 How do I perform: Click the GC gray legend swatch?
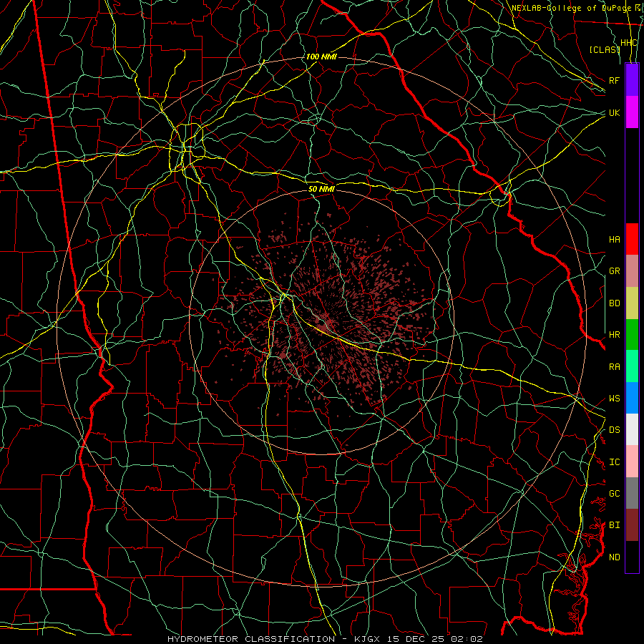[632, 493]
